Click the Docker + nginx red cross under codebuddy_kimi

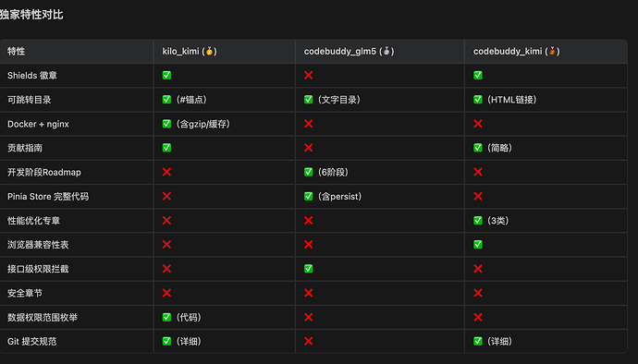coord(478,124)
